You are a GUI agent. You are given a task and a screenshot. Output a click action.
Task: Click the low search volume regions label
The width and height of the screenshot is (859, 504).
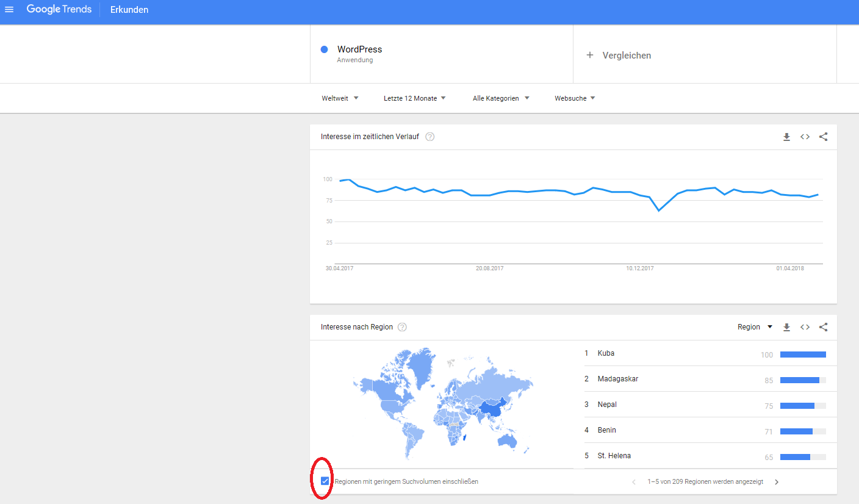pyautogui.click(x=406, y=481)
